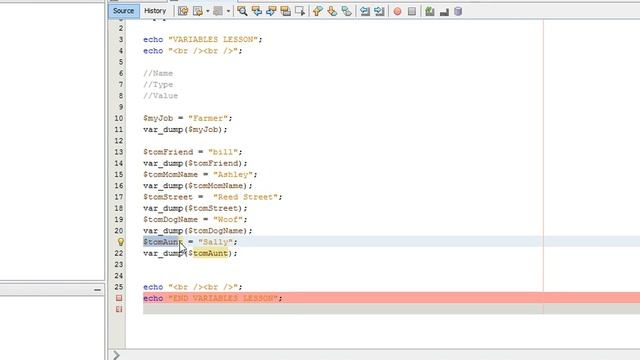
Task: Click the echo "VARIABLES LESSON" line
Action: (x=202, y=40)
